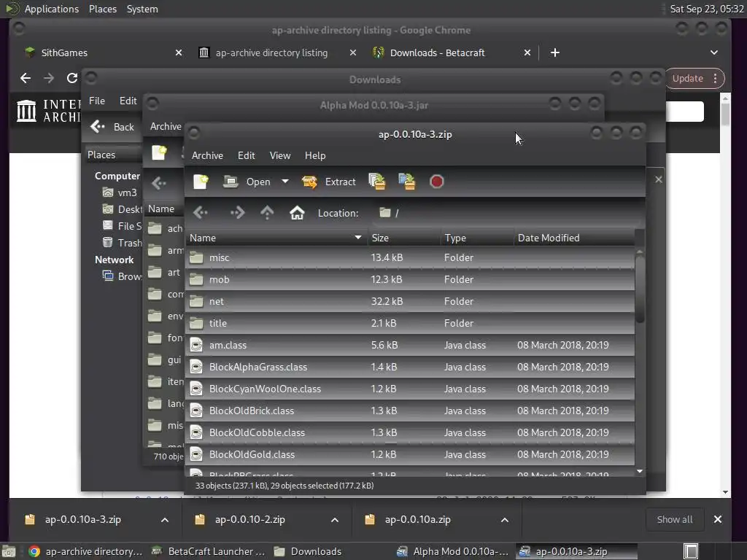Open the Edit menu in ap-0.0.10a-3.zip window

pyautogui.click(x=247, y=155)
